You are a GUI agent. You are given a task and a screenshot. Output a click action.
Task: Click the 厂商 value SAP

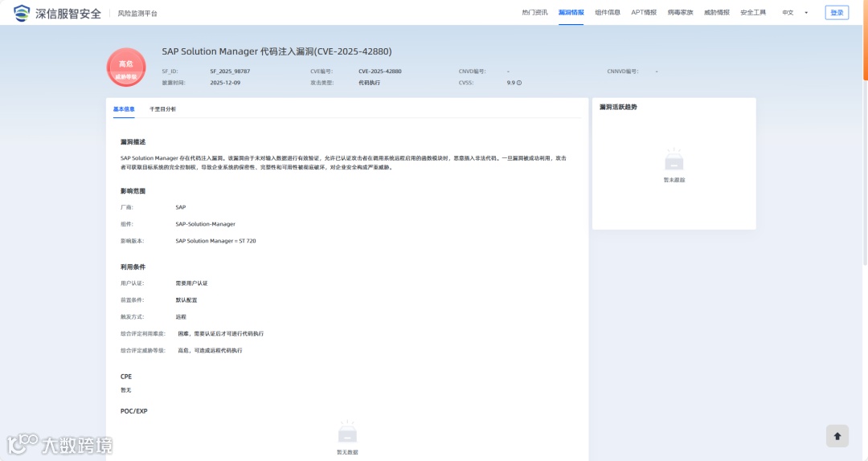181,207
